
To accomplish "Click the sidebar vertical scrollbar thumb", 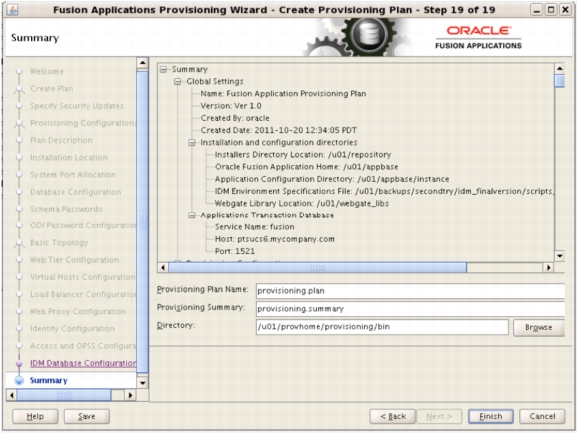I will click(x=142, y=222).
